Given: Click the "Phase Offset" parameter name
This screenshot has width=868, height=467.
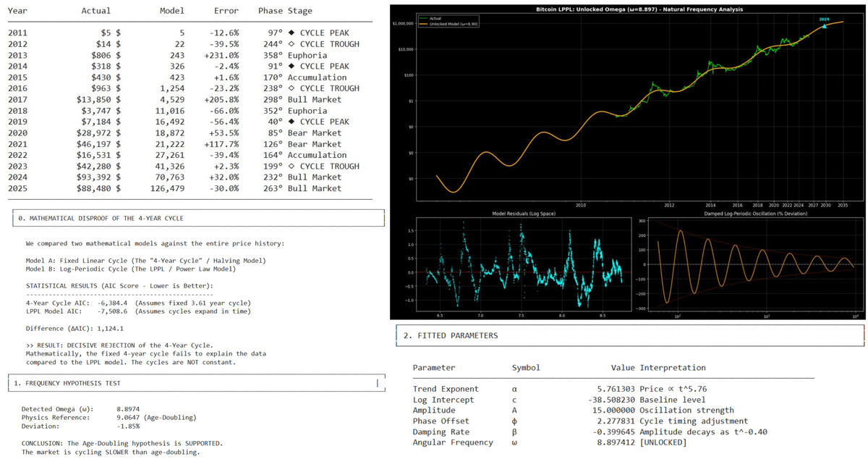Looking at the screenshot, I should pos(441,421).
